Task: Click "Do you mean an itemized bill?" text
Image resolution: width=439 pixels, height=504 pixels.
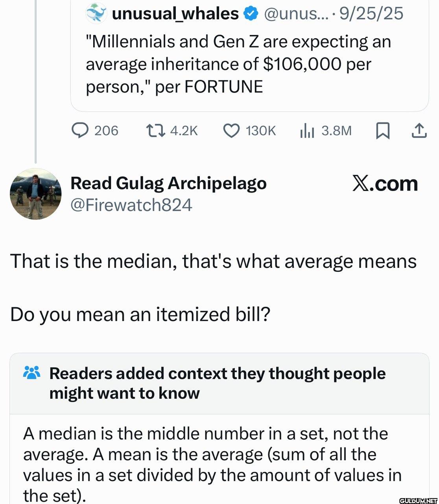Action: pyautogui.click(x=140, y=314)
